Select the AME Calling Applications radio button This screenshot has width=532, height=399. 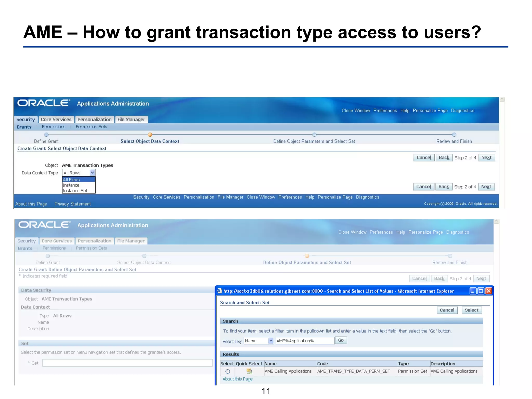[x=228, y=371]
